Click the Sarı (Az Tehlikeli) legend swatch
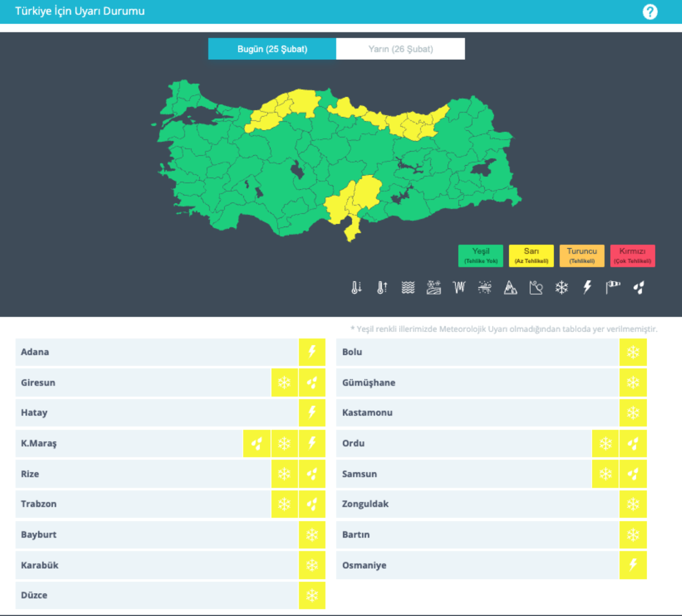The height and width of the screenshot is (616, 682). tap(531, 255)
